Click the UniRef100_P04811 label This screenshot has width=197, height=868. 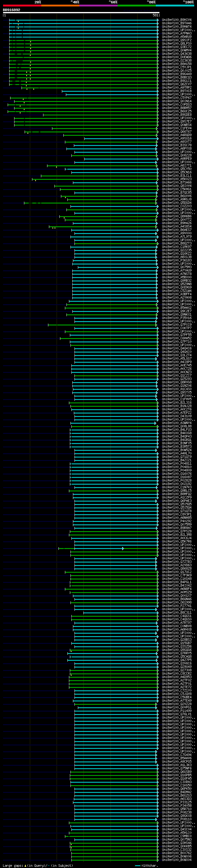tap(176, 464)
